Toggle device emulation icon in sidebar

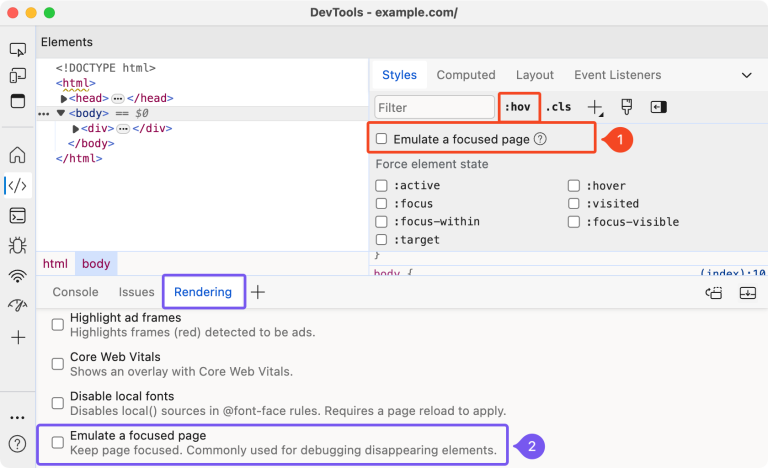17,75
